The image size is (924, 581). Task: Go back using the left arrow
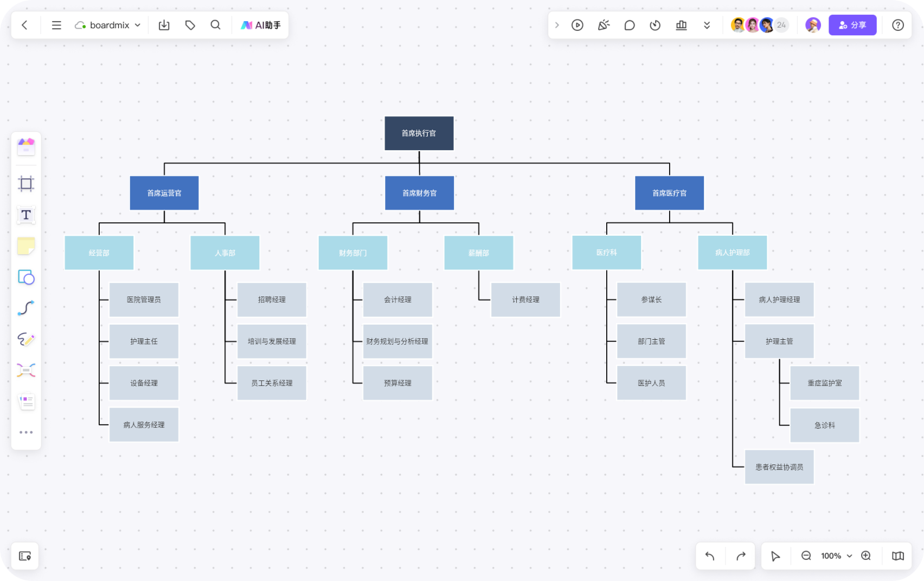coord(24,25)
